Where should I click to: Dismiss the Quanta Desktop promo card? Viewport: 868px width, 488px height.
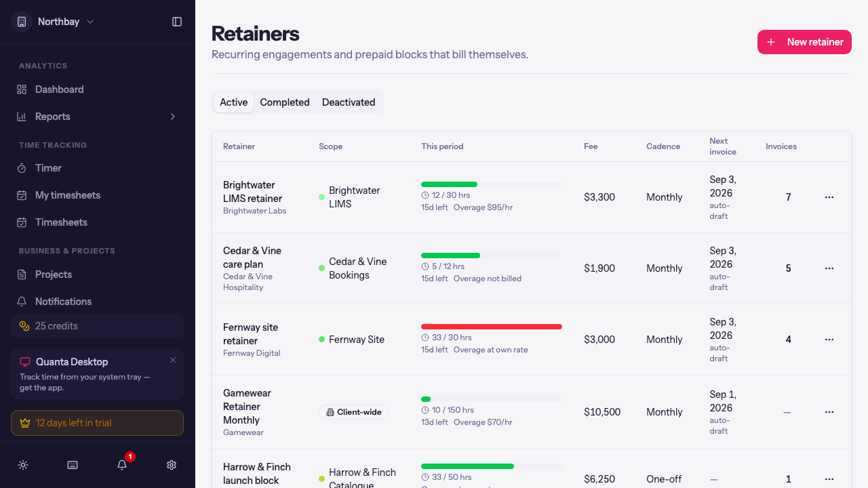pyautogui.click(x=173, y=360)
